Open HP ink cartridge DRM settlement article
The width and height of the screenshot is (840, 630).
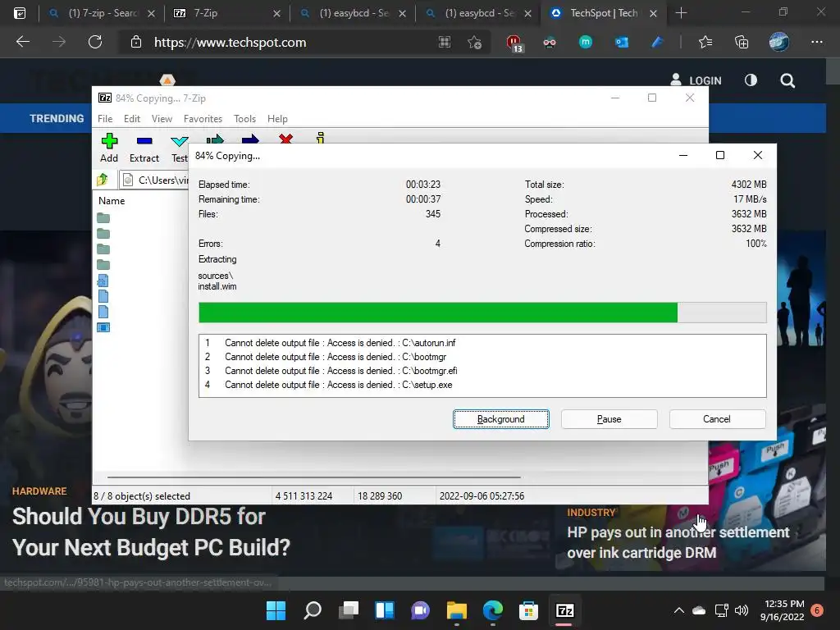pos(678,542)
